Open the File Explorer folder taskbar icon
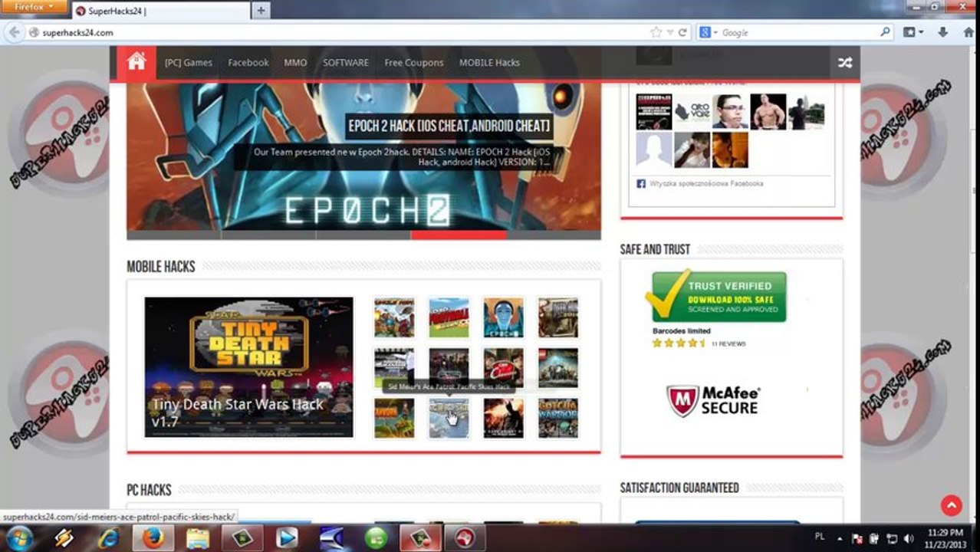Viewport: 980px width, 552px height. [198, 537]
